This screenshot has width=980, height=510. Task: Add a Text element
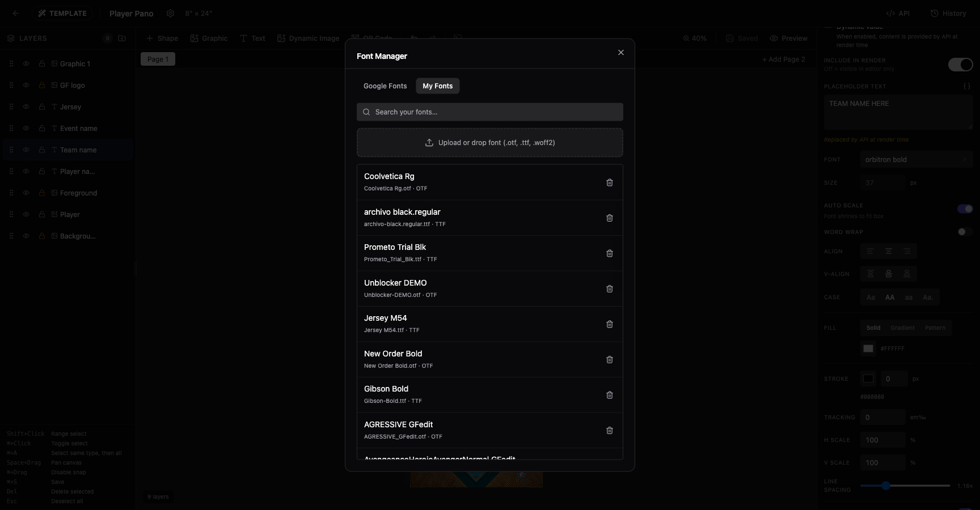click(252, 39)
